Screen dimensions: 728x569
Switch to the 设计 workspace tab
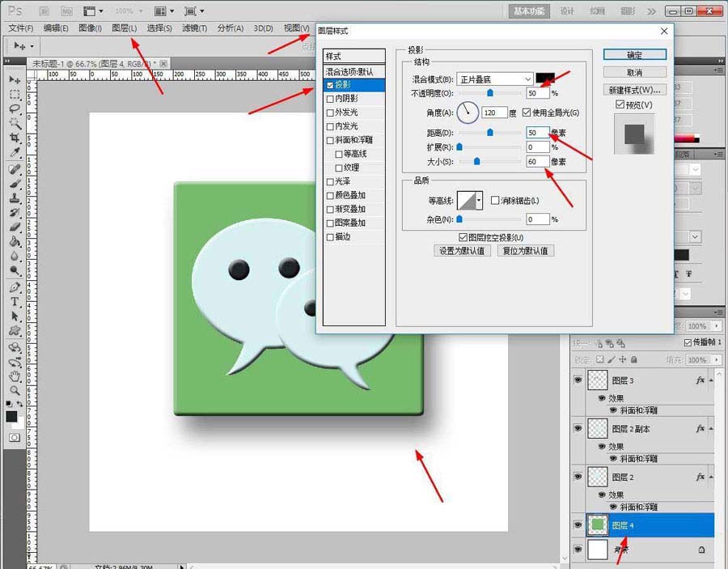pos(566,11)
